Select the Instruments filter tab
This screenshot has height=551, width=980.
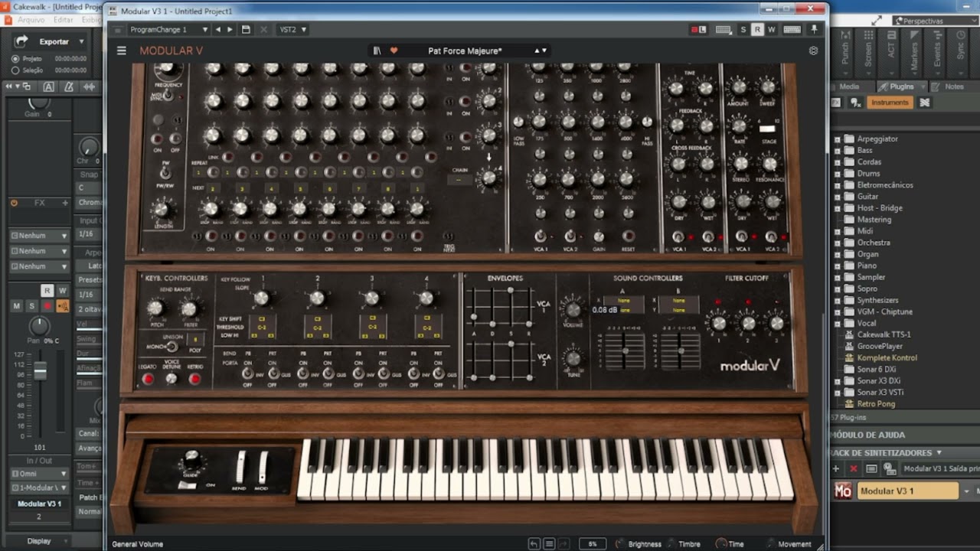coord(890,103)
